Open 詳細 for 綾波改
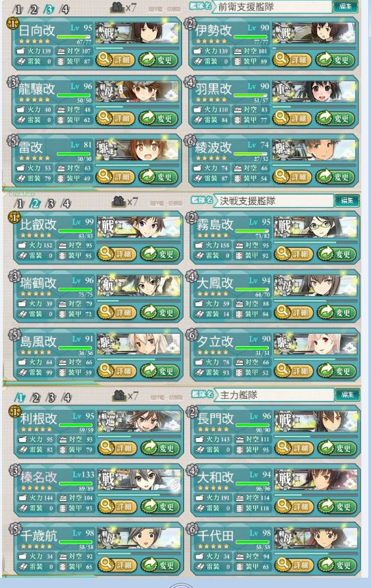 292,177
